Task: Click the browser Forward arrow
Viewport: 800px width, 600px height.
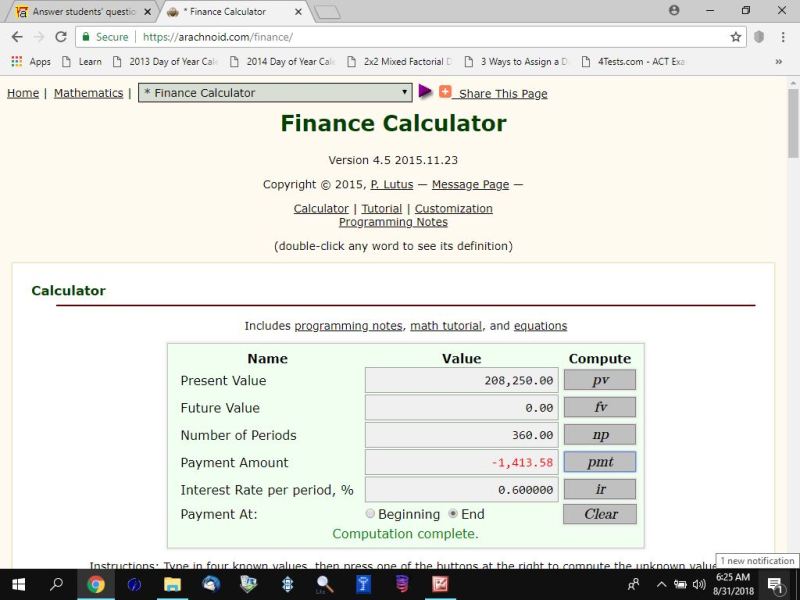Action: pyautogui.click(x=39, y=37)
